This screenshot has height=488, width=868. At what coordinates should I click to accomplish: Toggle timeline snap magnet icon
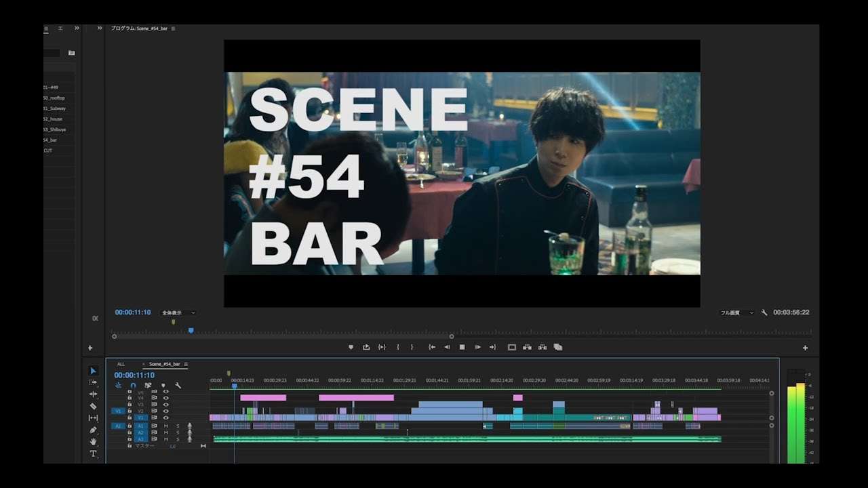pyautogui.click(x=133, y=385)
